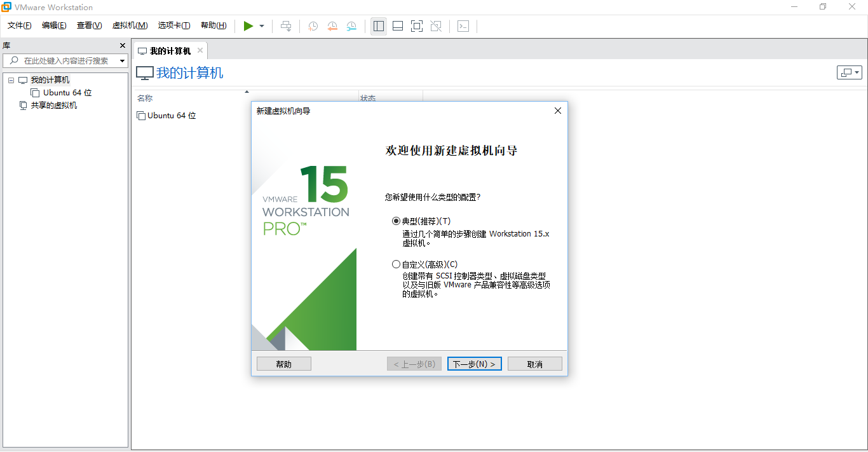Click the large monitor icon beside 我的计算机 heading

click(145, 73)
